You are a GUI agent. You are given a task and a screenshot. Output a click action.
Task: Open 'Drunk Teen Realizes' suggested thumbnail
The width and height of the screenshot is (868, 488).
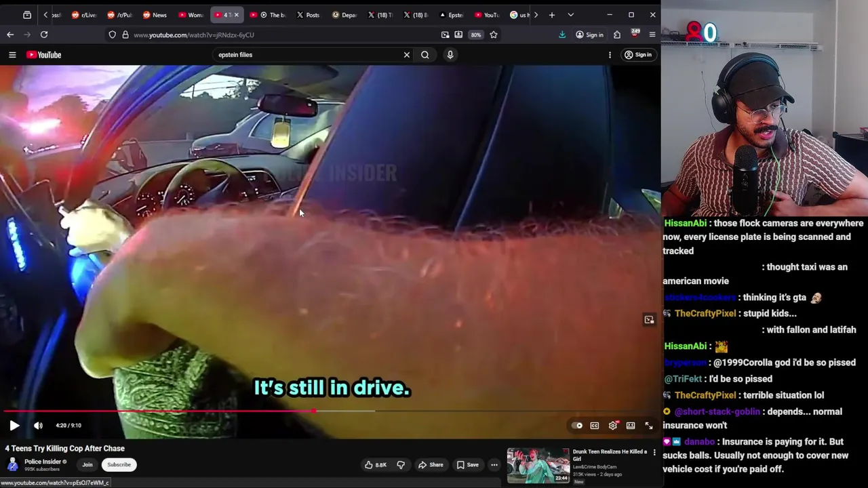538,466
